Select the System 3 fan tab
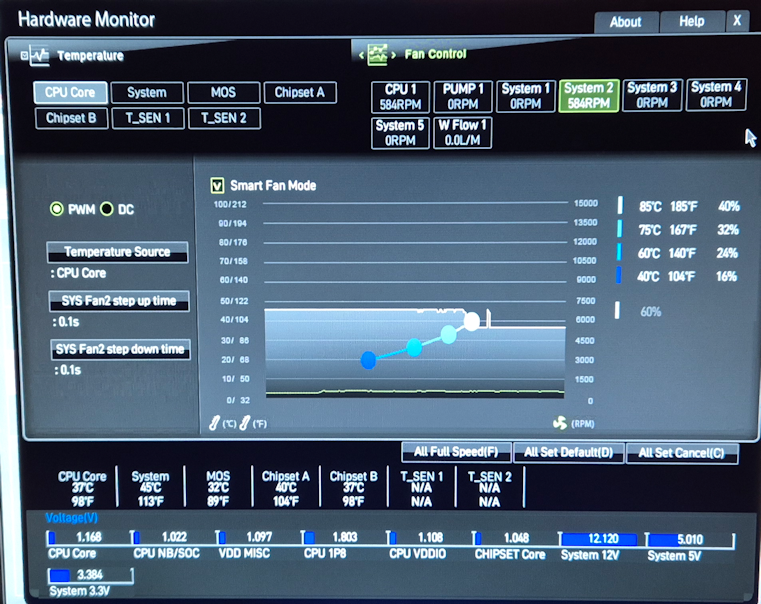761x604 pixels. (652, 95)
